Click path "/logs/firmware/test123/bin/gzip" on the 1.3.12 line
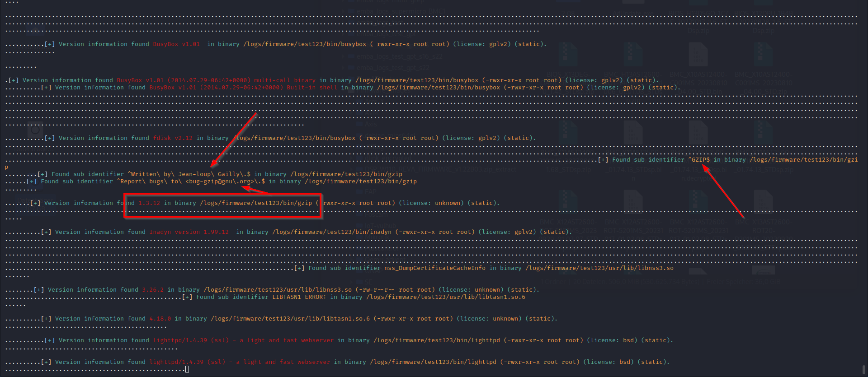Viewport: 868px width, 377px height. click(256, 203)
